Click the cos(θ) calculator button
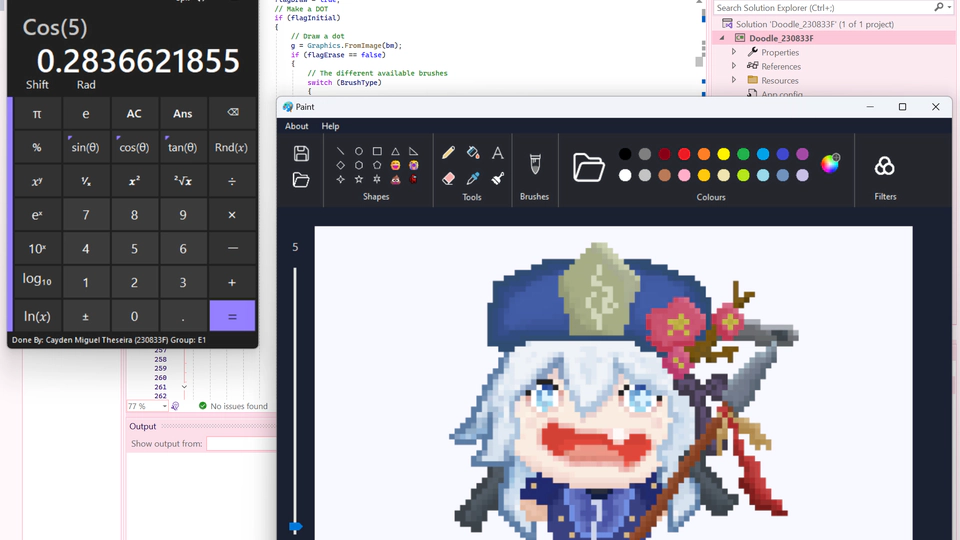The height and width of the screenshot is (540, 960). pyautogui.click(x=134, y=148)
